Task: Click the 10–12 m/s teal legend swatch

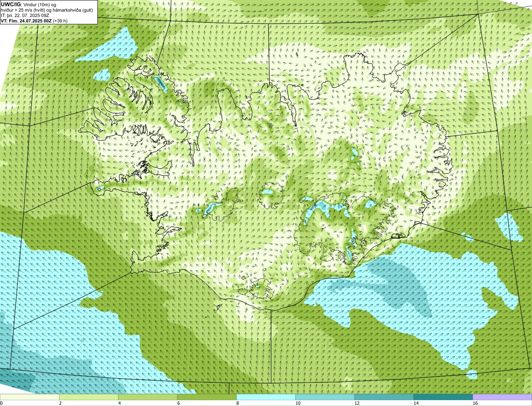Action: click(x=325, y=397)
